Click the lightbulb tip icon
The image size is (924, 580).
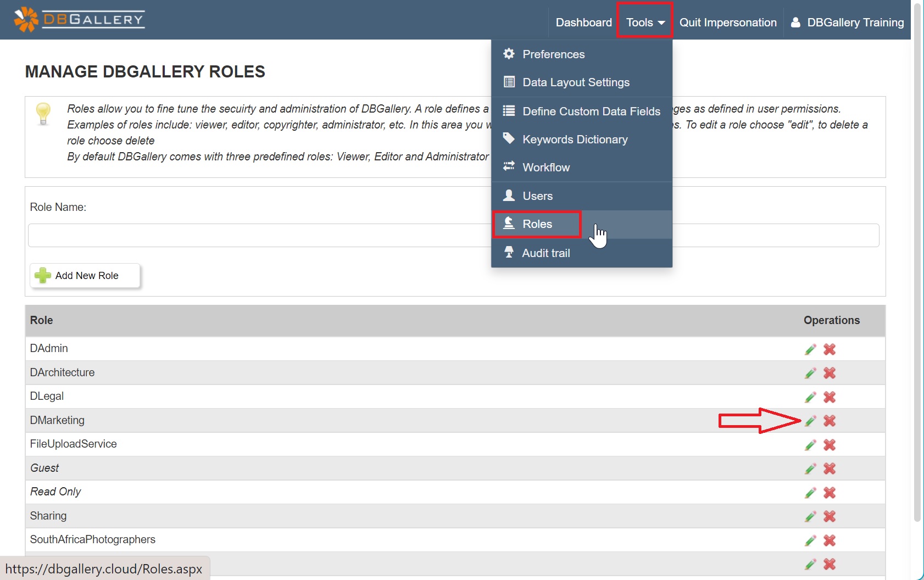tap(43, 114)
